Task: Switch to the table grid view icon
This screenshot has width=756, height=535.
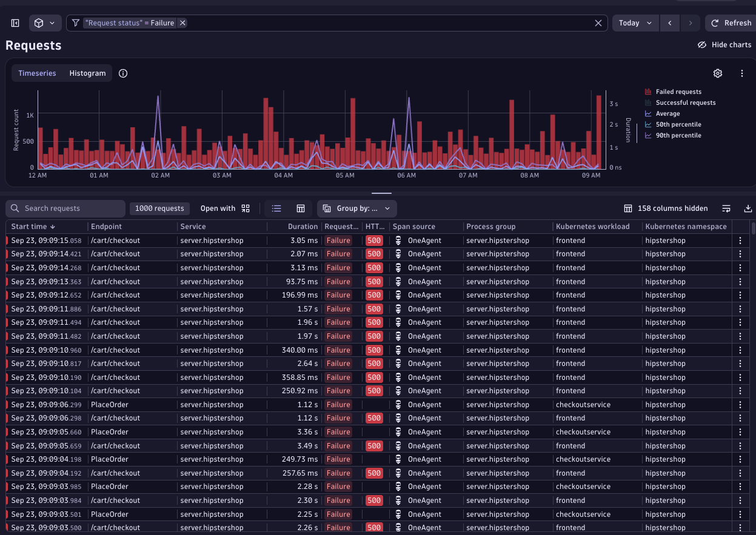Action: click(300, 208)
